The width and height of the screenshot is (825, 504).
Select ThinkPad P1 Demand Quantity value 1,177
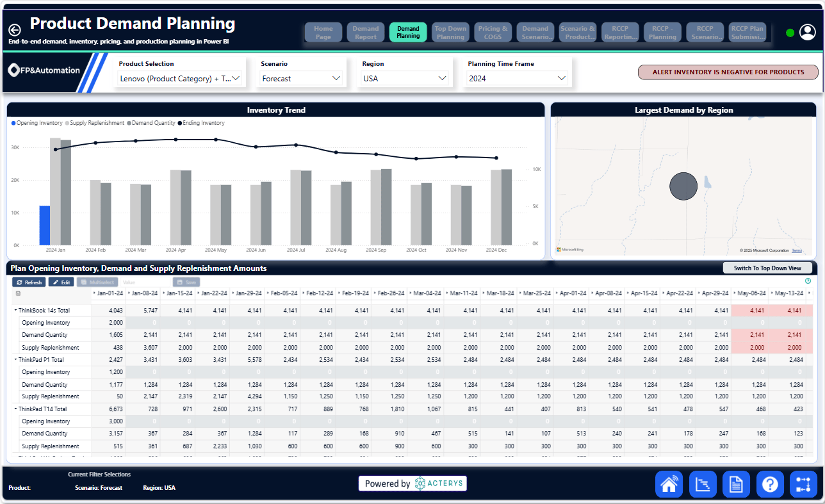108,384
